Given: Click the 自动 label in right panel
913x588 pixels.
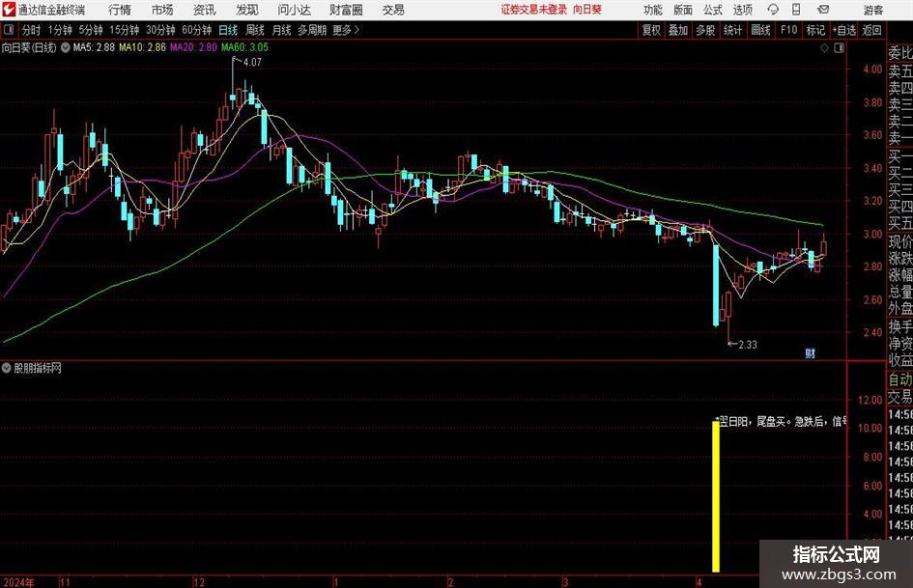Looking at the screenshot, I should tap(900, 380).
